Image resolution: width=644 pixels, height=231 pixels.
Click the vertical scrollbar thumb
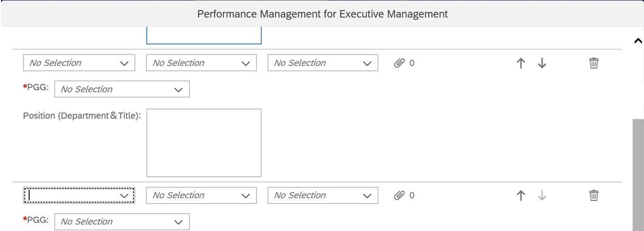click(638, 174)
